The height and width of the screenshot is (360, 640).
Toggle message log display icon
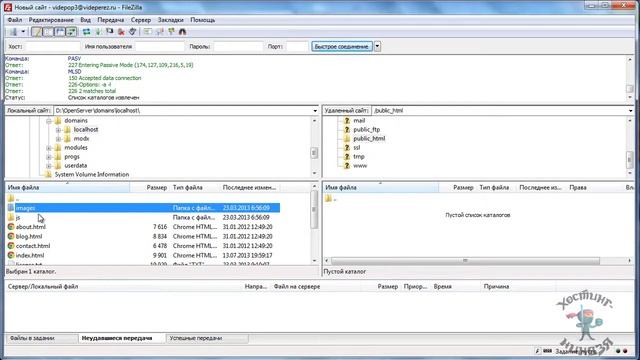[36, 32]
